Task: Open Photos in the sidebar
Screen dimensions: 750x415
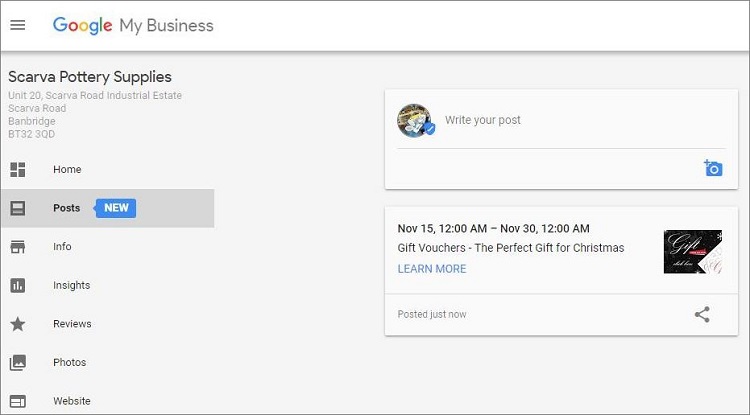Action: tap(107, 362)
